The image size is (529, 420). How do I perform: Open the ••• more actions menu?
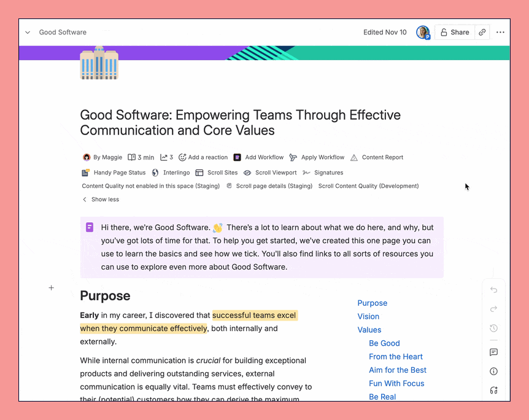(501, 32)
